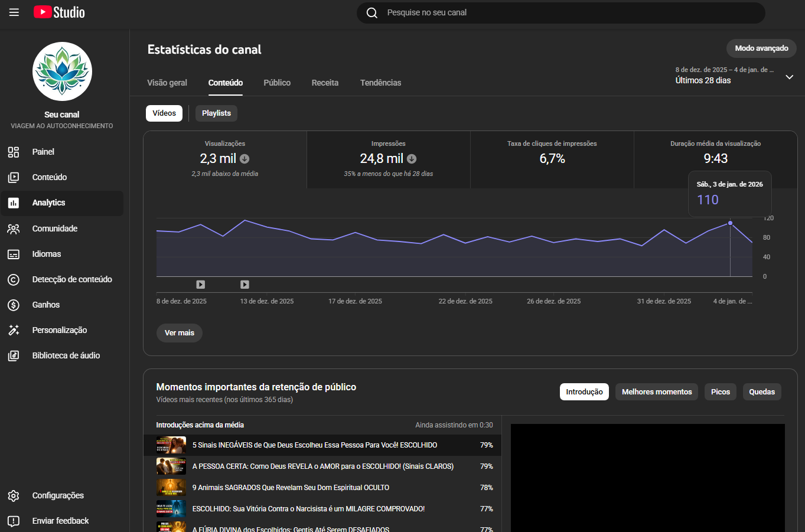
Task: Click "35% a menos do que há 28 dias"
Action: (389, 174)
